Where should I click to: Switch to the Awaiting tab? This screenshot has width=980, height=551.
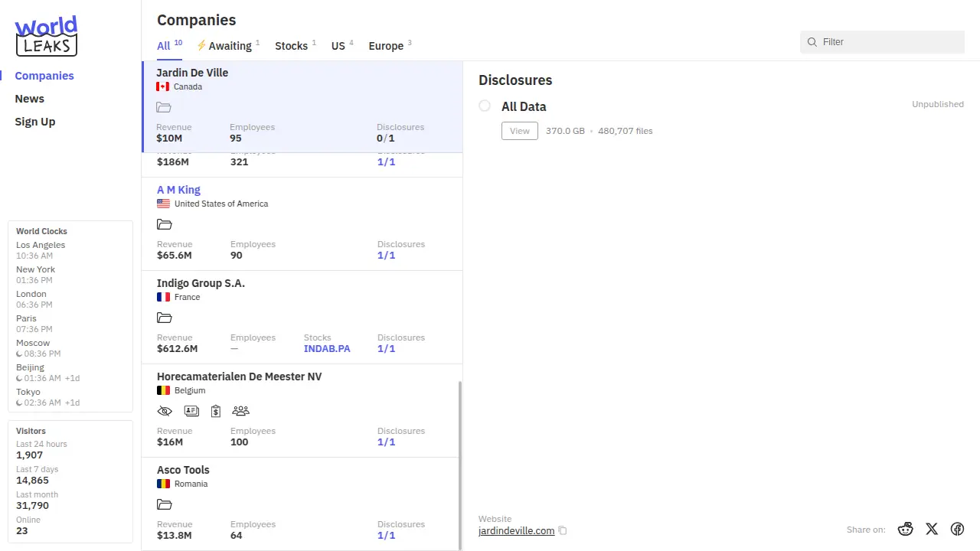click(x=228, y=46)
